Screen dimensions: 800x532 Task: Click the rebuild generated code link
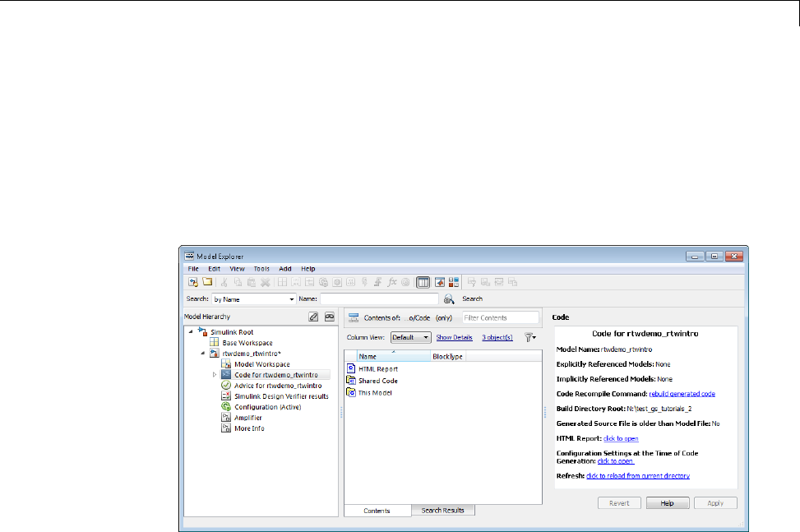[x=682, y=394]
